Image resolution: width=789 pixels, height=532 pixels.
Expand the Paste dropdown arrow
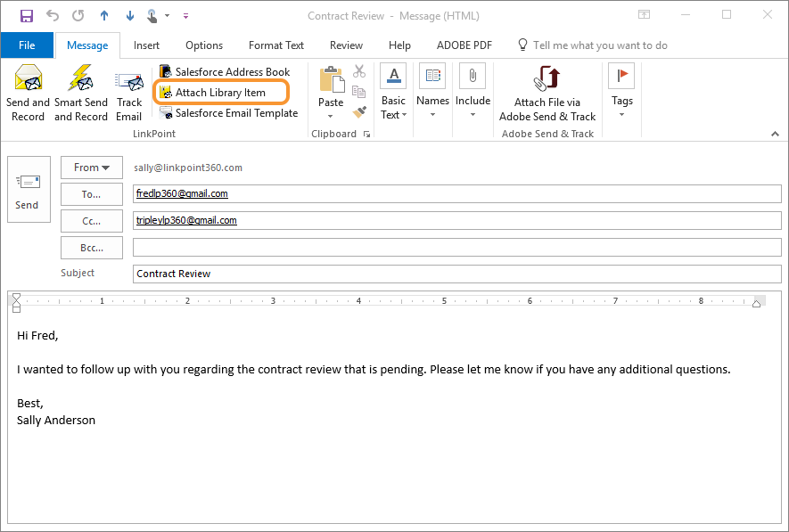331,116
